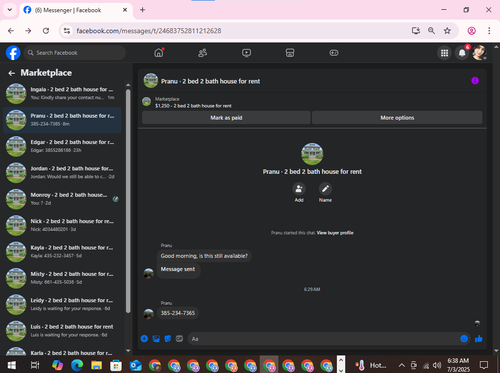Open the Leidy conversation
Viewport: 500px width, 373px height.
click(62, 304)
